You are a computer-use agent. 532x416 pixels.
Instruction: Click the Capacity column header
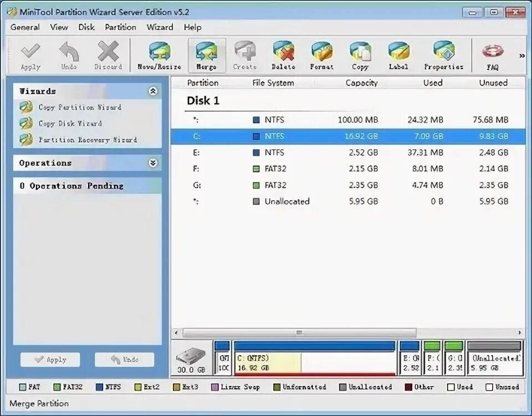coord(362,83)
